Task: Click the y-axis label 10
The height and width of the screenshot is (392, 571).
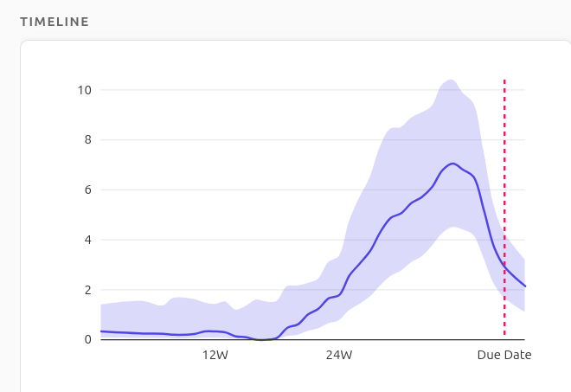Action: click(85, 90)
